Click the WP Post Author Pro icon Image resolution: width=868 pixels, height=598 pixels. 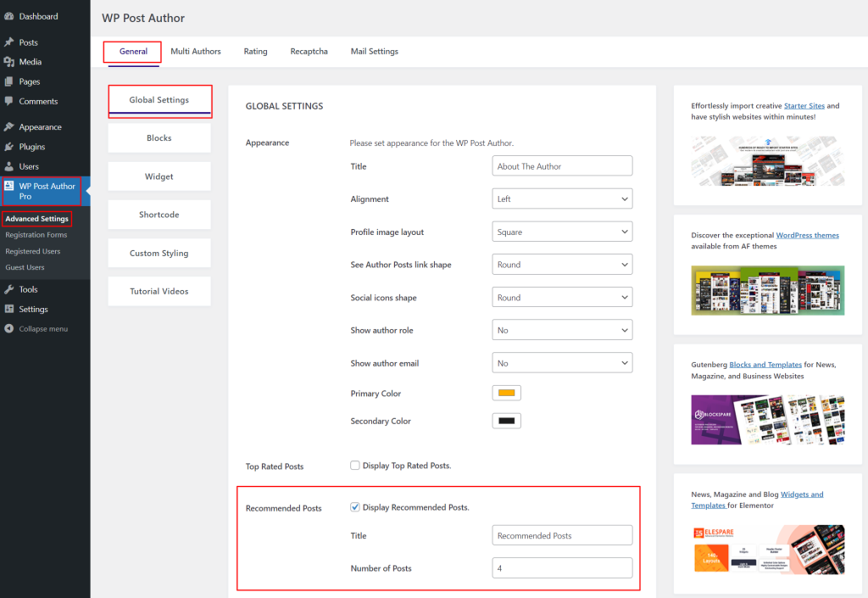pos(8,186)
